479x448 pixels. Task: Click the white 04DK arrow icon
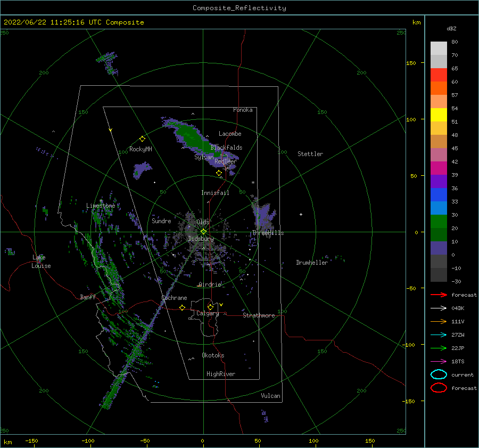click(439, 308)
